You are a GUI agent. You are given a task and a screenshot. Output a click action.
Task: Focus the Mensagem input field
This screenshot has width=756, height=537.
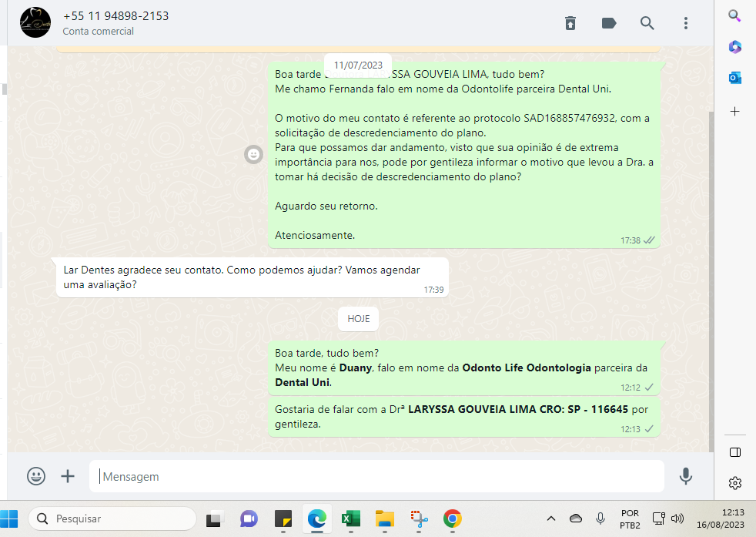click(376, 476)
